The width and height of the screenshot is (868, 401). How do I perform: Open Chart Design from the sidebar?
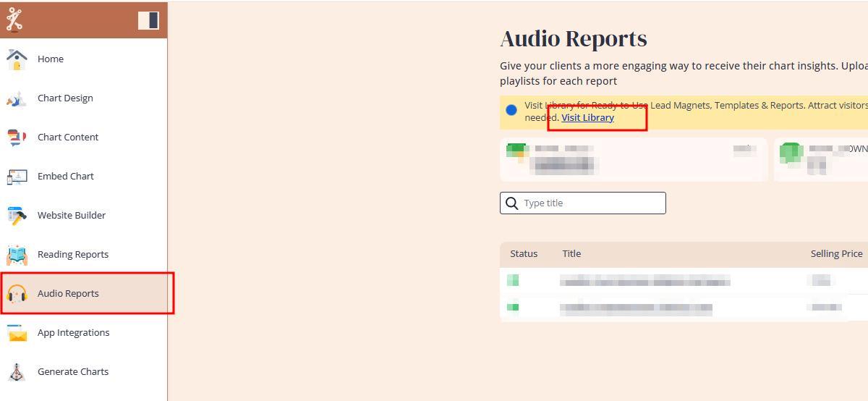pyautogui.click(x=65, y=98)
